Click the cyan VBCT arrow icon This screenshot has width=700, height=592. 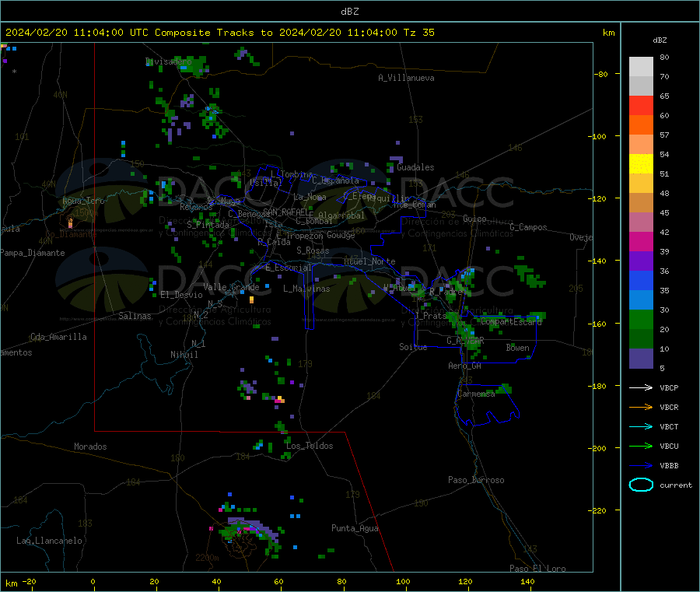tap(641, 427)
